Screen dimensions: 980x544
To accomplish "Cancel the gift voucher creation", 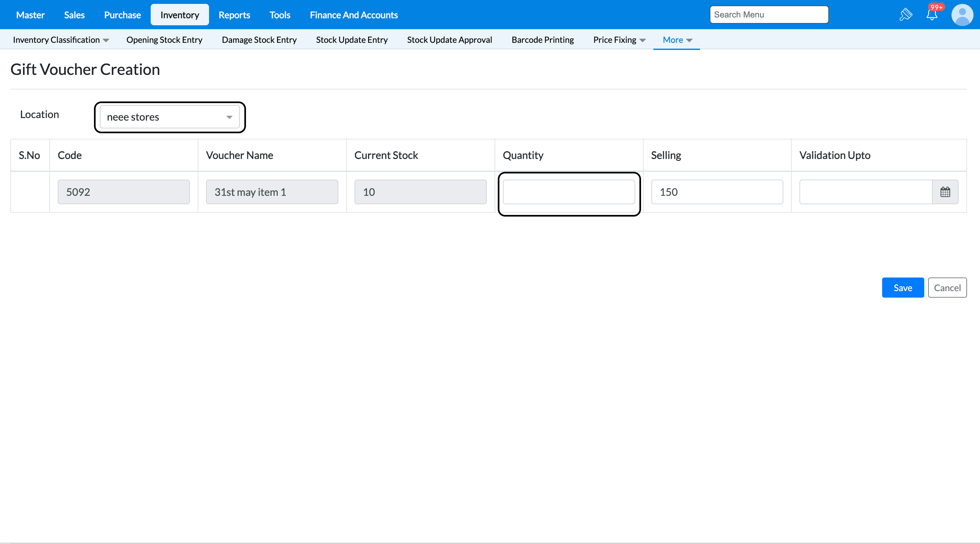I will 947,288.
